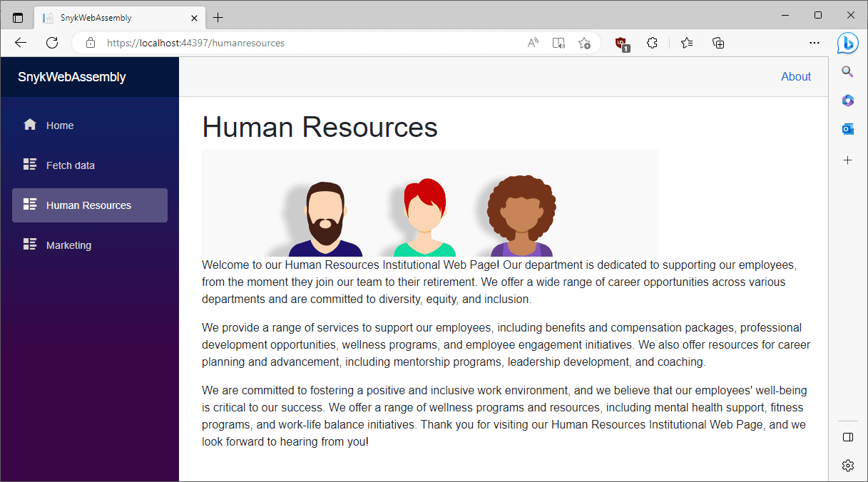
Task: Click the About link in top bar
Action: tap(796, 77)
